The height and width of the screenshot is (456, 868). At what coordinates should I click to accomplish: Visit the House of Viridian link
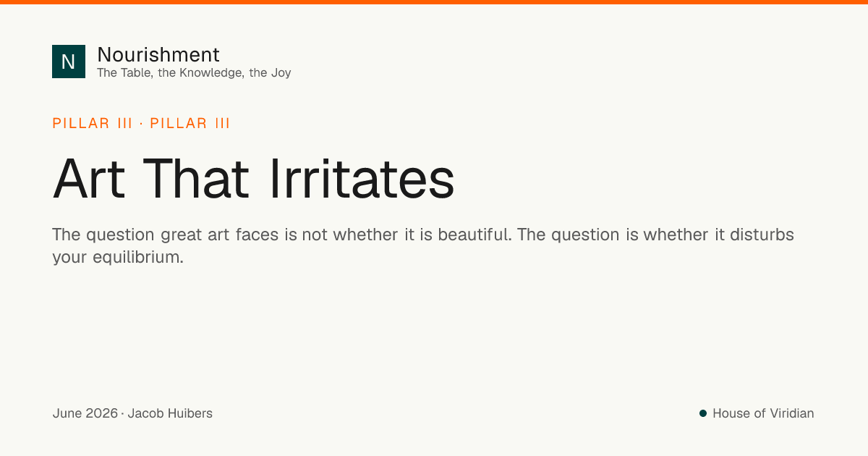click(x=763, y=413)
